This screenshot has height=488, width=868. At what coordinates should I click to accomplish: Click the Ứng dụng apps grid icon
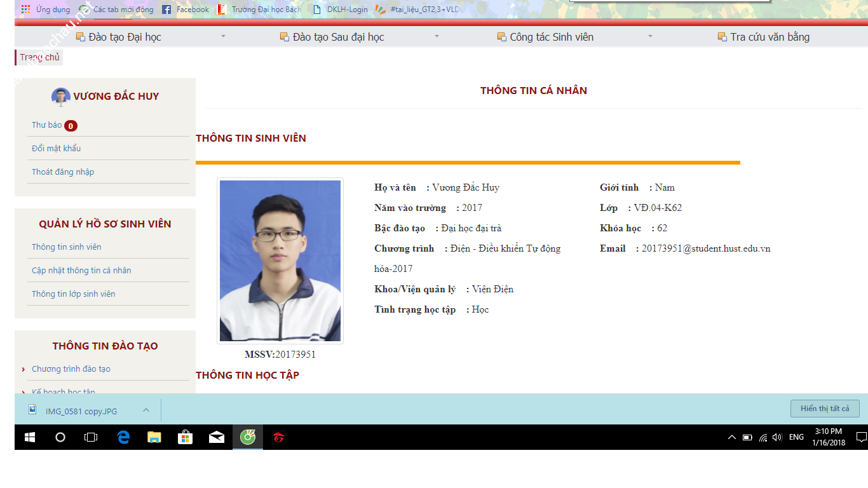point(25,10)
